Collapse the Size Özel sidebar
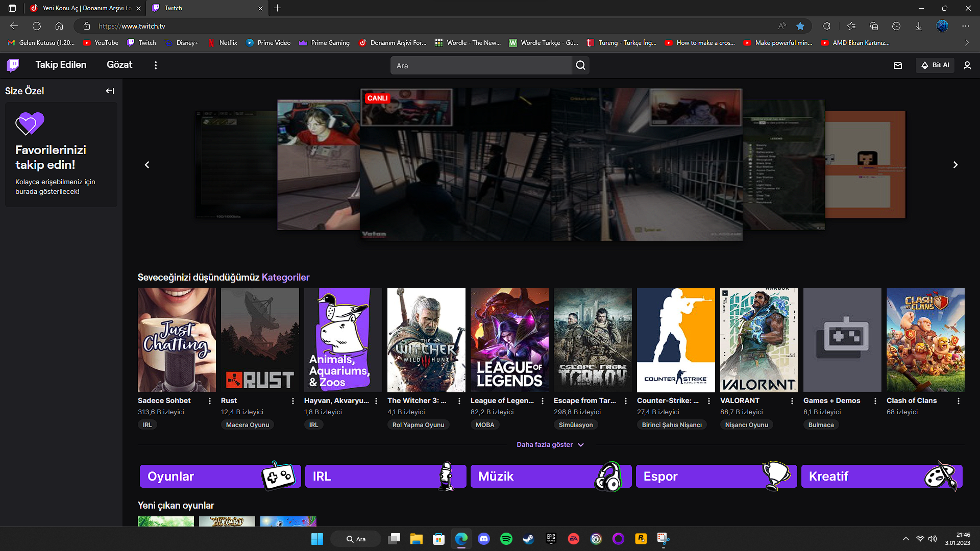 [110, 91]
